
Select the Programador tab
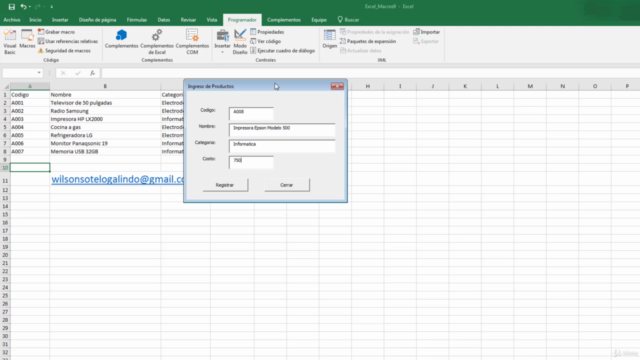tap(242, 20)
